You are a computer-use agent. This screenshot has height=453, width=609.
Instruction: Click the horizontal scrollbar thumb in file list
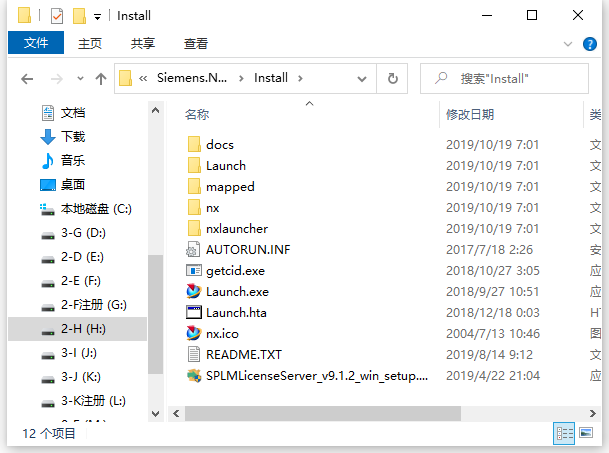323,413
